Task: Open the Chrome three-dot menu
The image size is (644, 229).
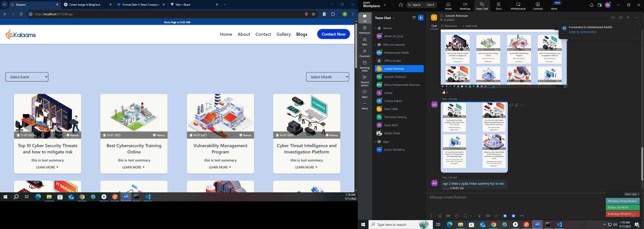Action: point(353,14)
